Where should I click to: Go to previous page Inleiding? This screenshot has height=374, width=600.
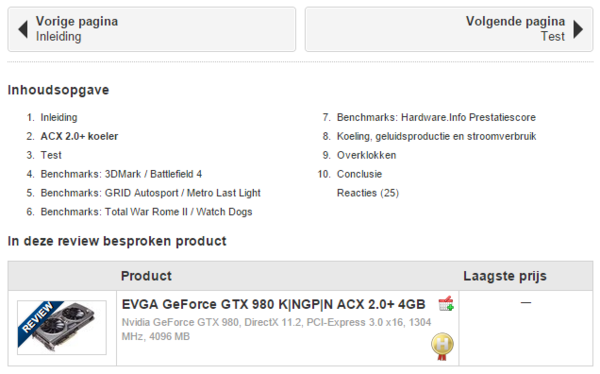(152, 29)
